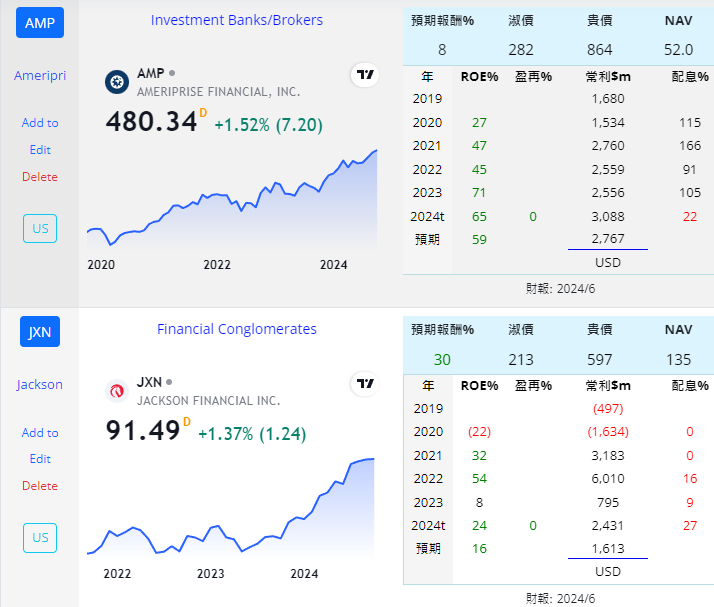Open the Ameripri company link

[40, 75]
